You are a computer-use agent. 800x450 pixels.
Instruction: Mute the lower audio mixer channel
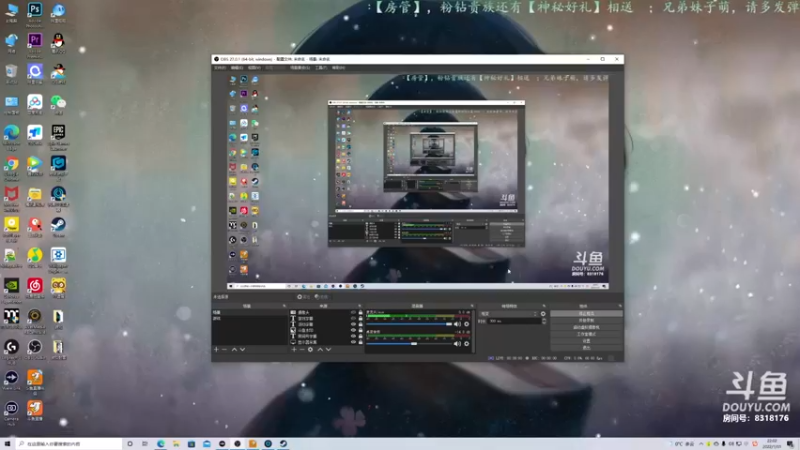(x=457, y=344)
